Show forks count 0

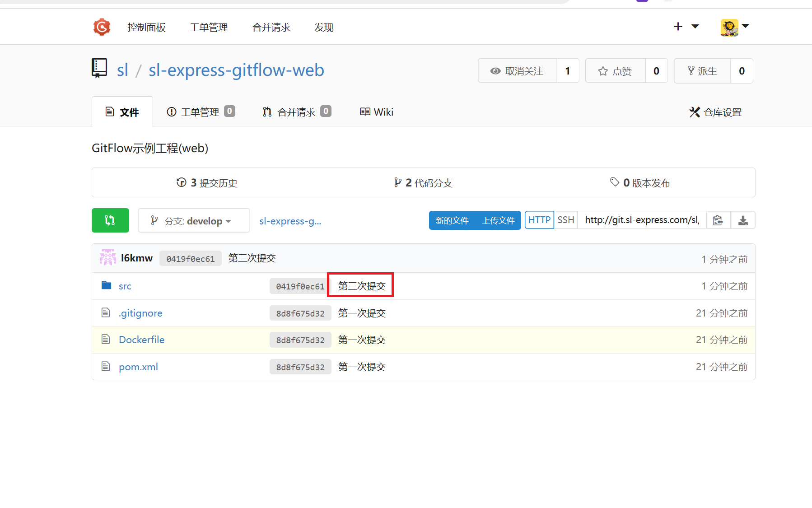[742, 71]
